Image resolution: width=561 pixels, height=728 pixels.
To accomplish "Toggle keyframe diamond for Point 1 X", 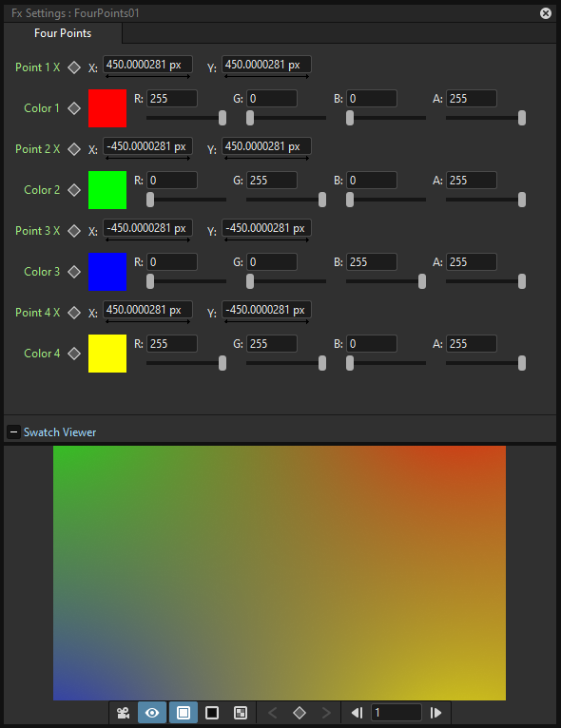I will pyautogui.click(x=74, y=67).
